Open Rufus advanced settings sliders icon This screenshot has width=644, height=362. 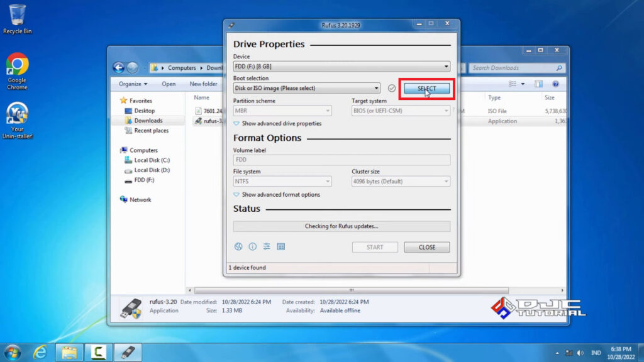coord(266,246)
